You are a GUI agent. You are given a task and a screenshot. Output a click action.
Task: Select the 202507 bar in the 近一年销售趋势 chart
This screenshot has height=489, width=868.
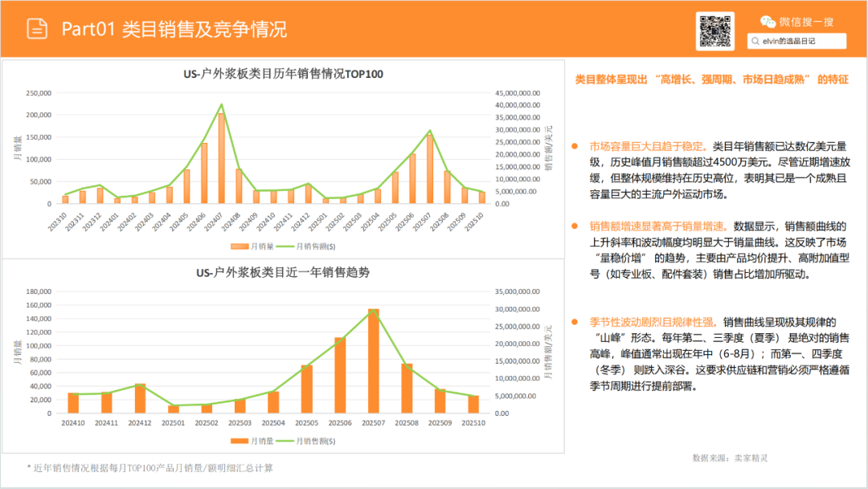pos(373,361)
